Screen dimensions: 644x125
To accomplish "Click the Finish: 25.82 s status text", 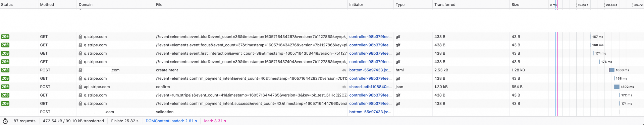I will 125,121.
